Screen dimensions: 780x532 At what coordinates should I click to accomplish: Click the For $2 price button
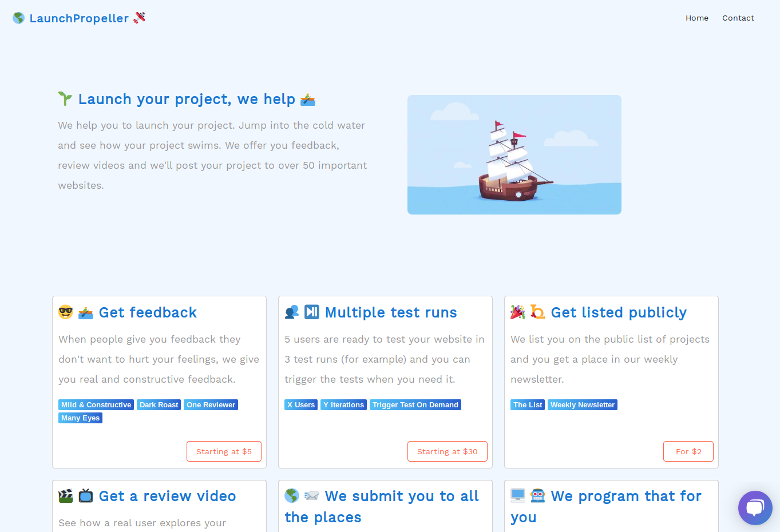coord(688,451)
